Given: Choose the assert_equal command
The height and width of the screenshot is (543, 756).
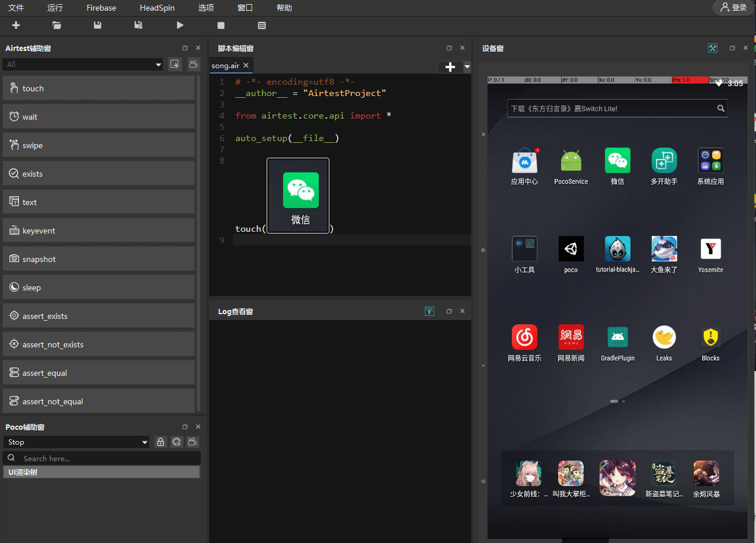Looking at the screenshot, I should [99, 373].
